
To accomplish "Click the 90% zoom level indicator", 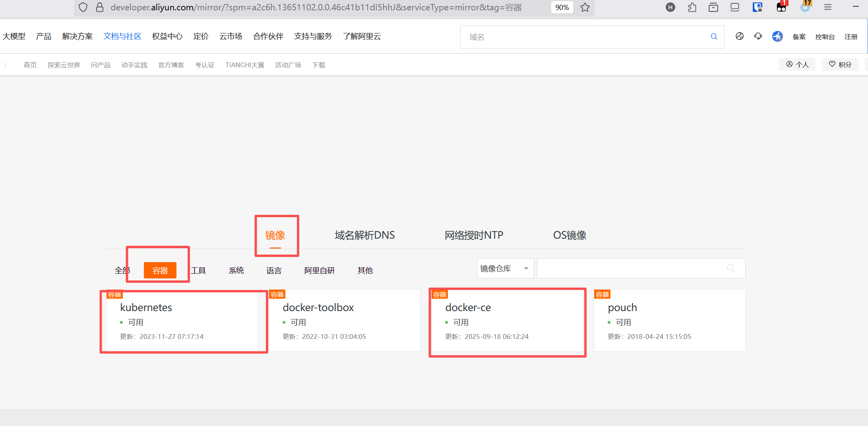I will tap(562, 7).
